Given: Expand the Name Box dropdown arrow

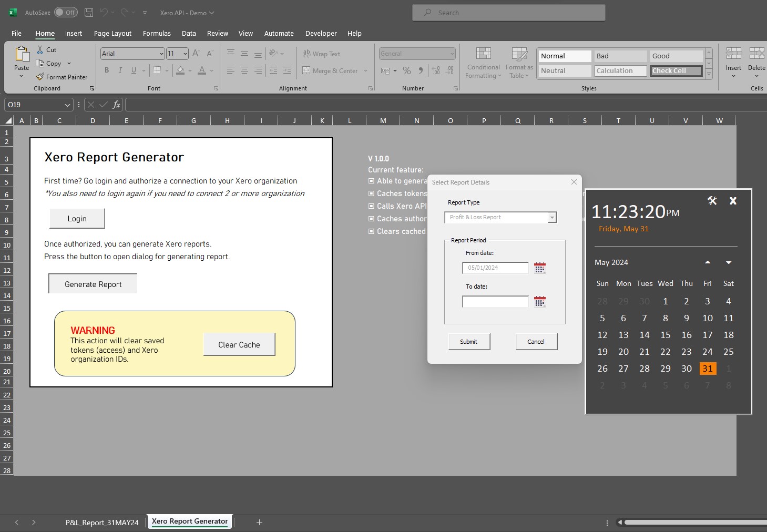Looking at the screenshot, I should (67, 105).
